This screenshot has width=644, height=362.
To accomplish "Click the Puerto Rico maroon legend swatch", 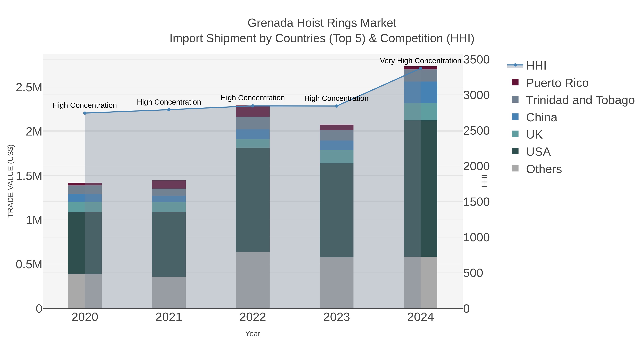I will (515, 82).
